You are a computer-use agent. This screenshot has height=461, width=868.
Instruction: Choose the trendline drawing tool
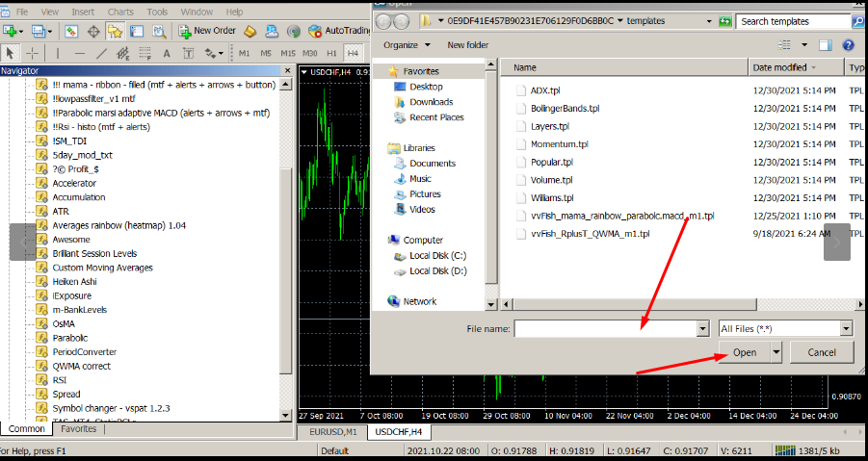coord(101,53)
